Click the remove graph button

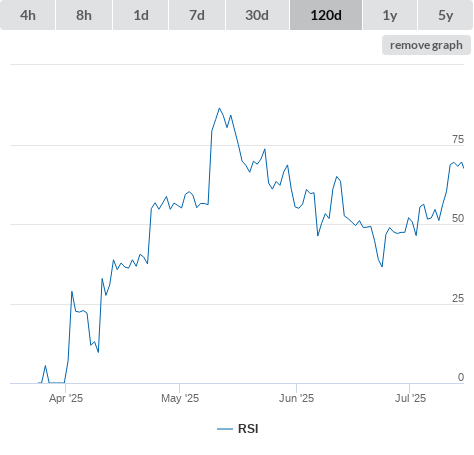(x=426, y=45)
